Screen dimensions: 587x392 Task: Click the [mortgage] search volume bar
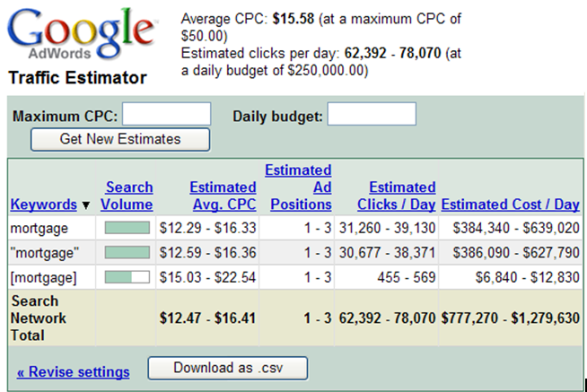[127, 278]
